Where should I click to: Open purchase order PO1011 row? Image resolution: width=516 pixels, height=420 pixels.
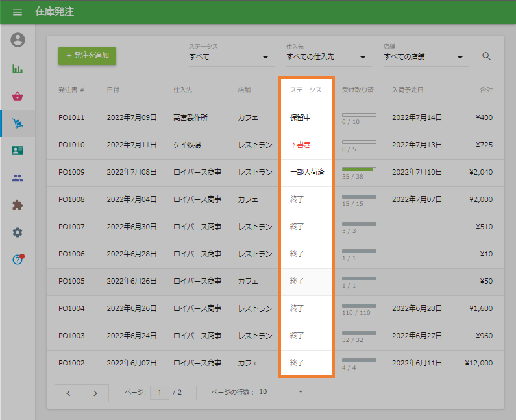[x=71, y=118]
